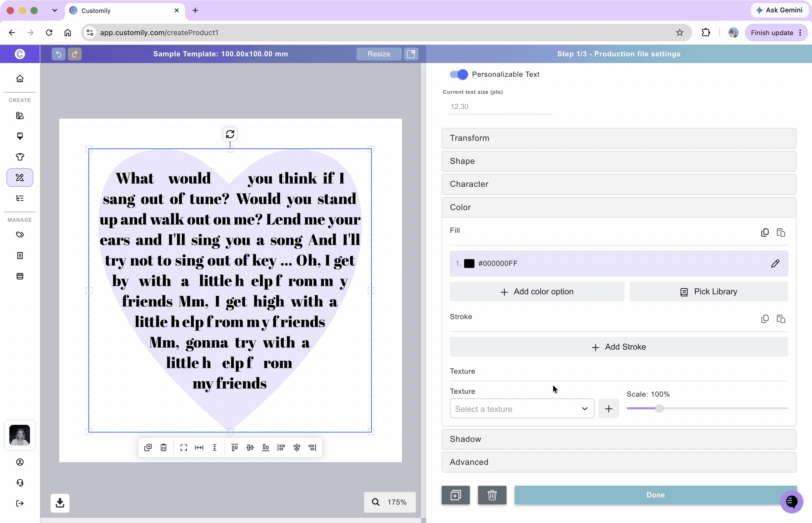The image size is (812, 523).
Task: Click the redo arrow in header
Action: click(75, 54)
